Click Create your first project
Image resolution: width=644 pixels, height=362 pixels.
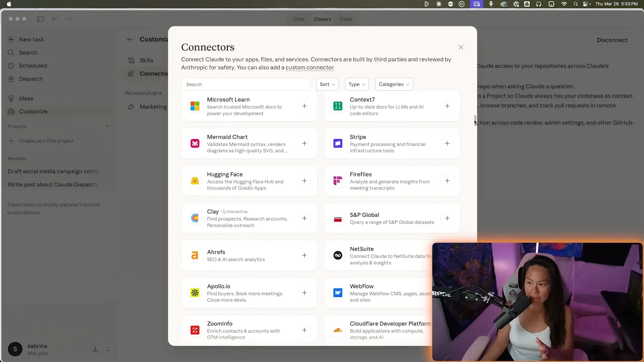click(x=46, y=141)
